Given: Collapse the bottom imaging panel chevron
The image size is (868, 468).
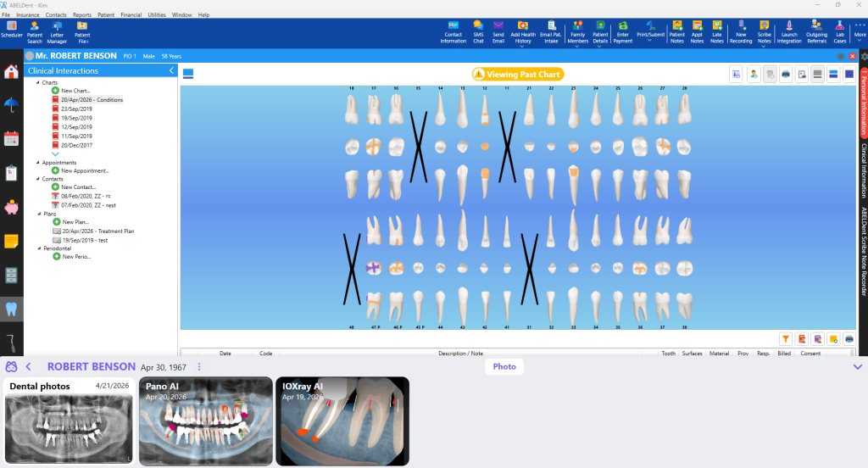Looking at the screenshot, I should pyautogui.click(x=858, y=366).
